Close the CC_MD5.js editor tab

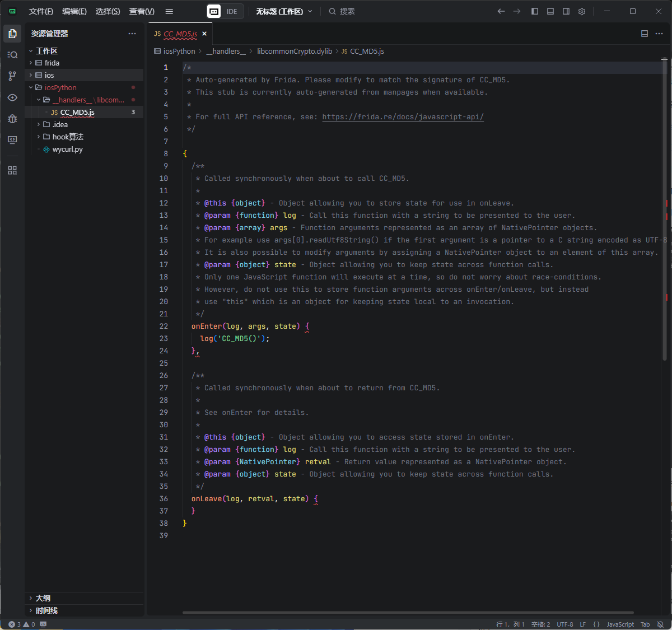[204, 34]
